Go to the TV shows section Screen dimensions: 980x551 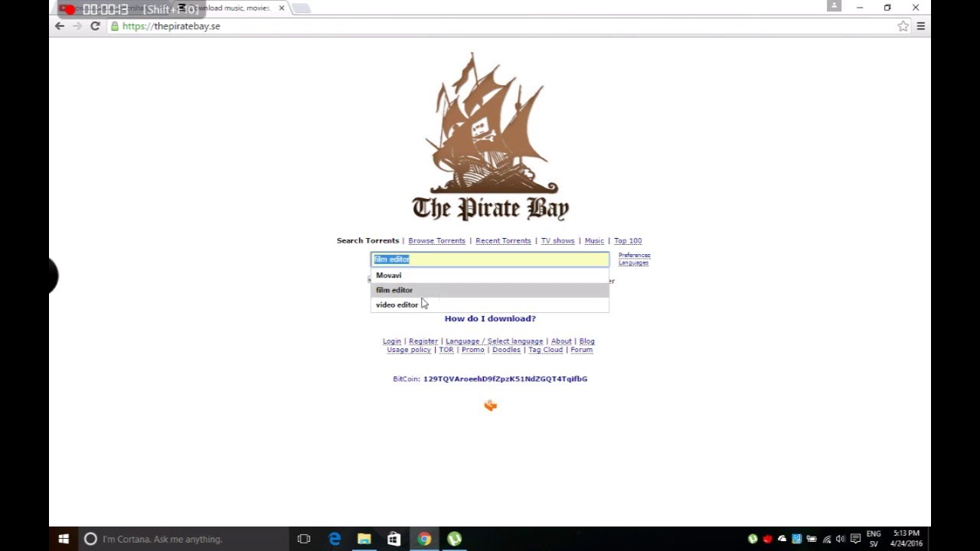tap(557, 241)
